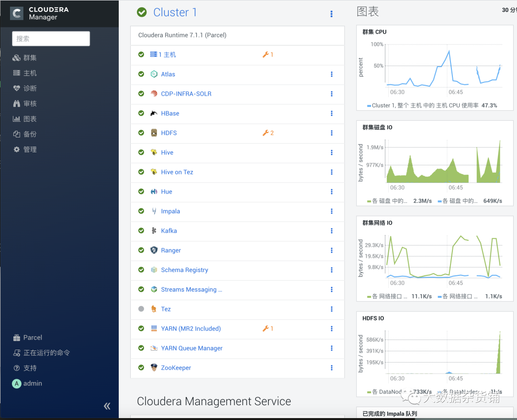Click the HDFS IO chart
This screenshot has width=517, height=420.
pos(435,354)
